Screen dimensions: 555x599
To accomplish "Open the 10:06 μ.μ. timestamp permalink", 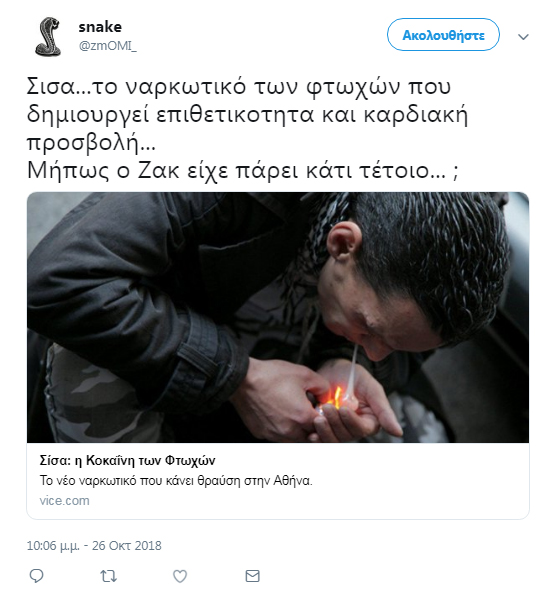I will [x=53, y=546].
